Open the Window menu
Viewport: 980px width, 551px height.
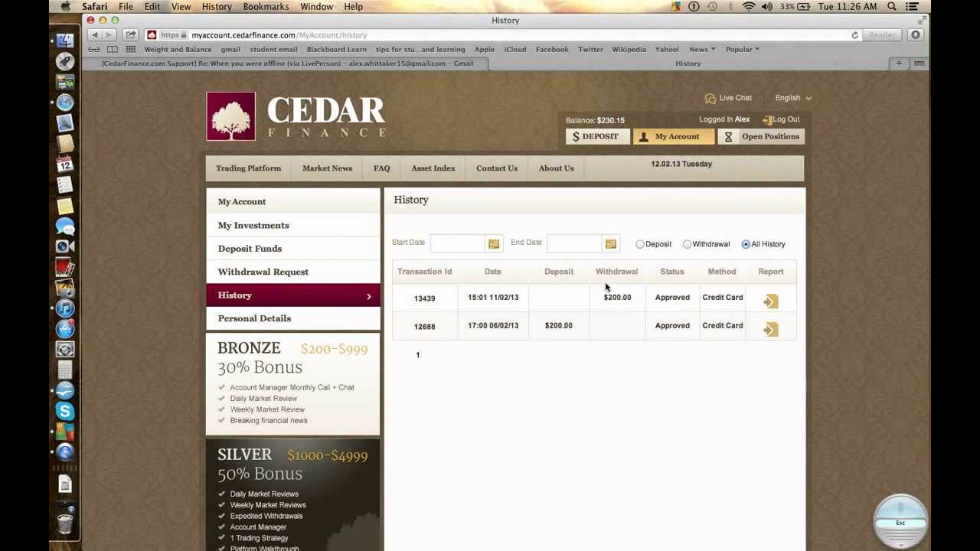(x=316, y=6)
